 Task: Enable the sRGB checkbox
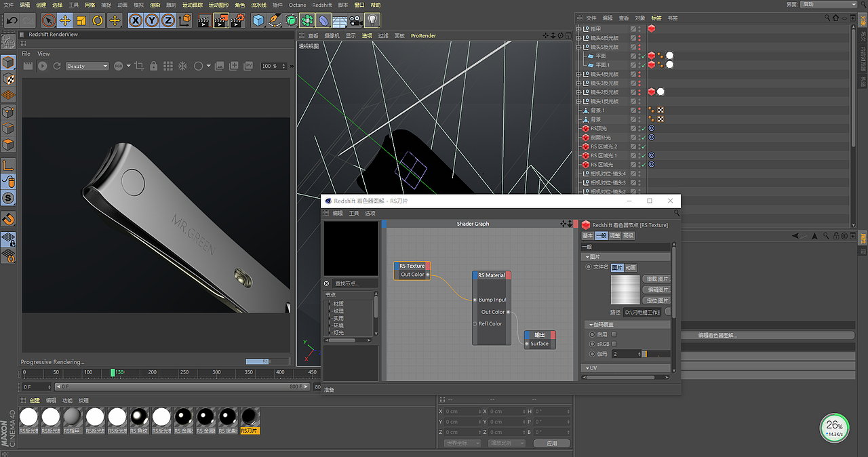click(614, 344)
